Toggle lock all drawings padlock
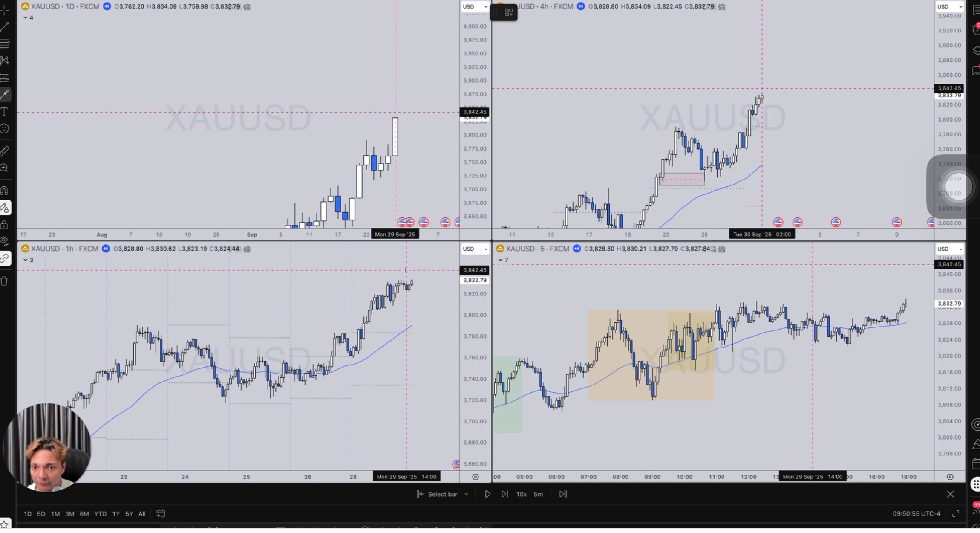Viewport: 980px width, 533px height. pos(5,225)
